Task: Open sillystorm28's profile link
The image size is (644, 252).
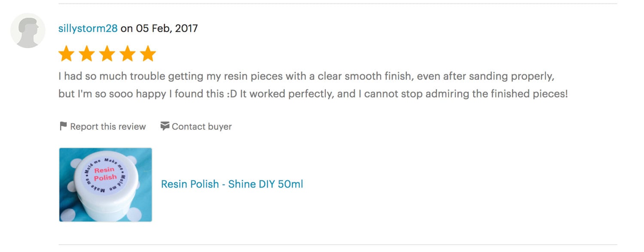Action: [x=88, y=29]
